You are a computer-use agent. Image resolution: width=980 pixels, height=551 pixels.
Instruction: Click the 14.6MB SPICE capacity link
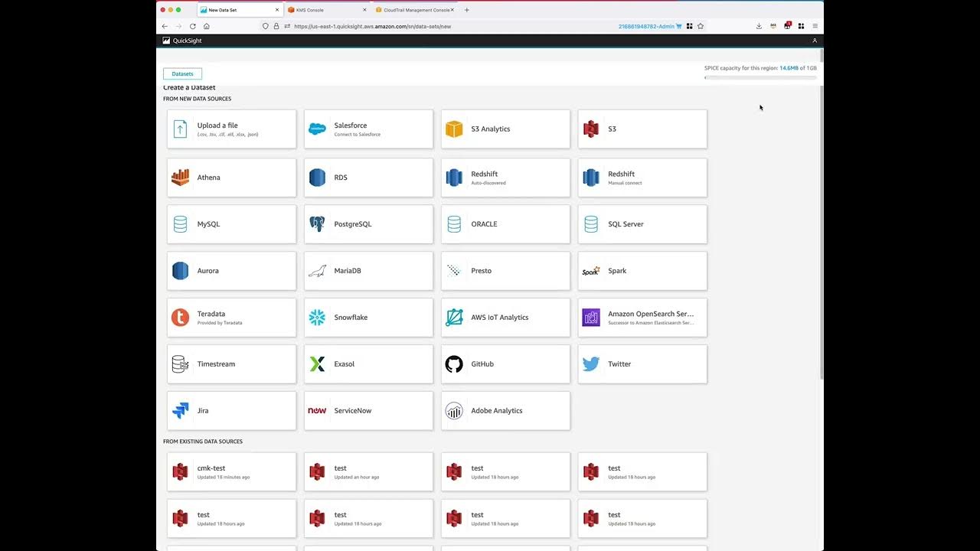pos(789,68)
